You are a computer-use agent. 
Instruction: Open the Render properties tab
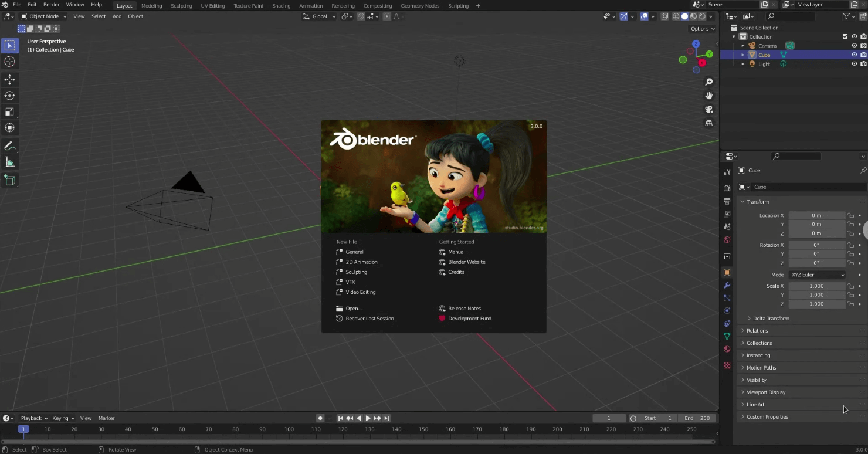click(x=727, y=188)
